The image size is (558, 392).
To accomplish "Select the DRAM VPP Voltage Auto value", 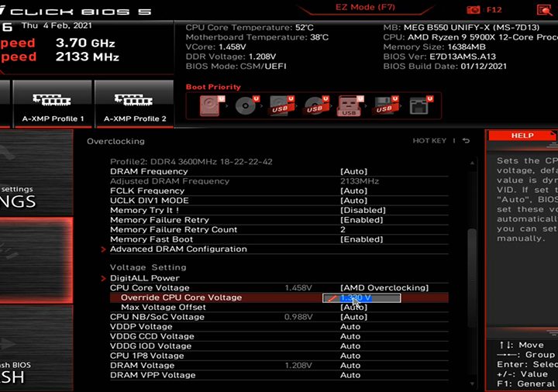I will [x=350, y=375].
